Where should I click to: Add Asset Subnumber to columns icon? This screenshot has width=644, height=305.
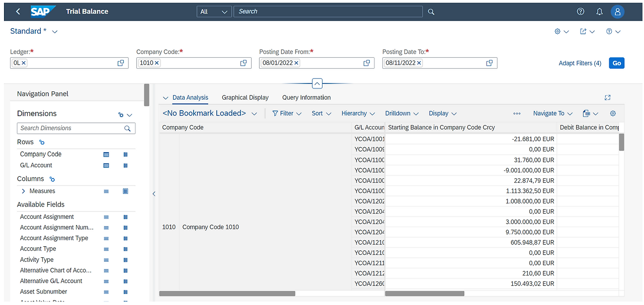125,292
